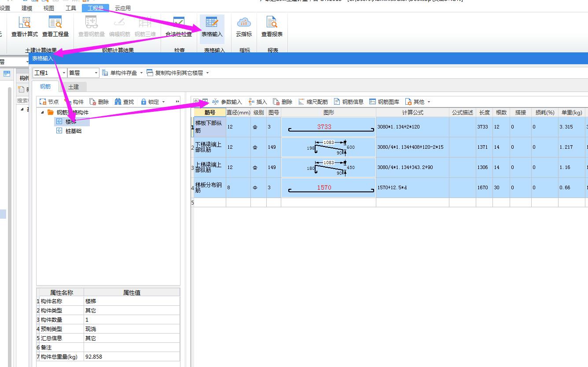Click 缩尺配筋 toolbar button
The image size is (588, 367).
[x=313, y=102]
